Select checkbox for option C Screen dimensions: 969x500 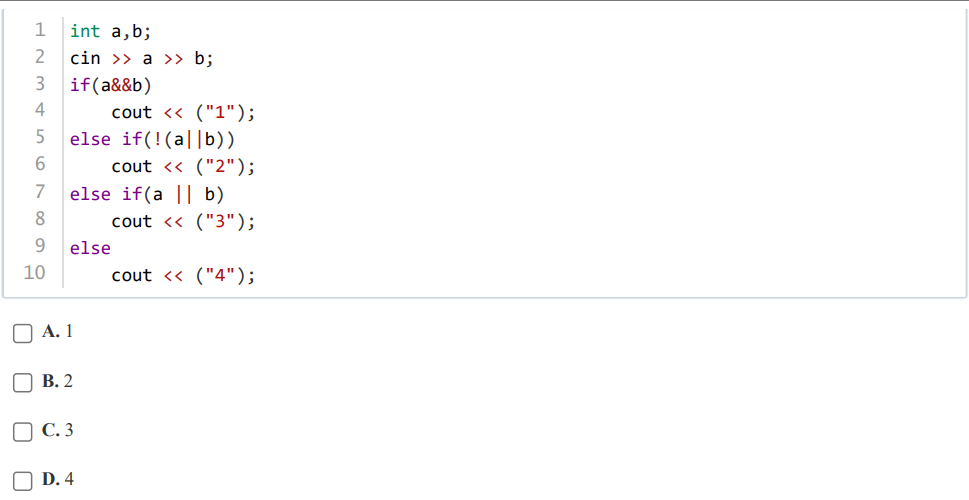pos(22,431)
